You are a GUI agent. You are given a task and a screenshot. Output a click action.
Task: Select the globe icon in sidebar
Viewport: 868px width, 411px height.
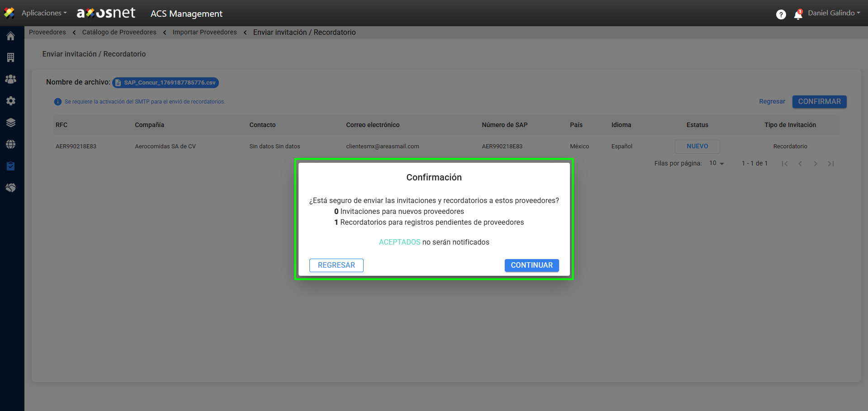click(11, 144)
